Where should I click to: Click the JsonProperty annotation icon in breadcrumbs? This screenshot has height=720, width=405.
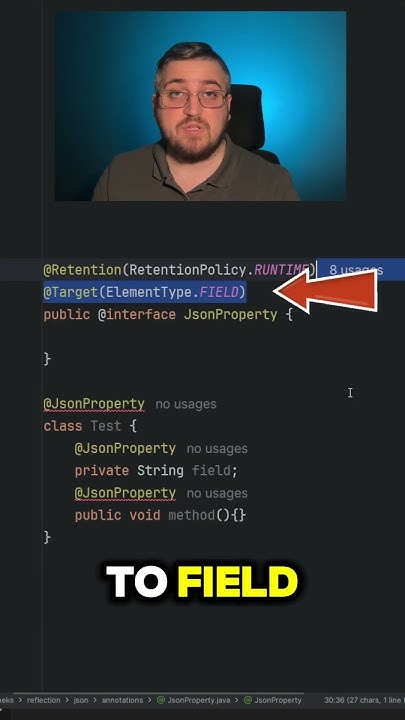(248, 700)
